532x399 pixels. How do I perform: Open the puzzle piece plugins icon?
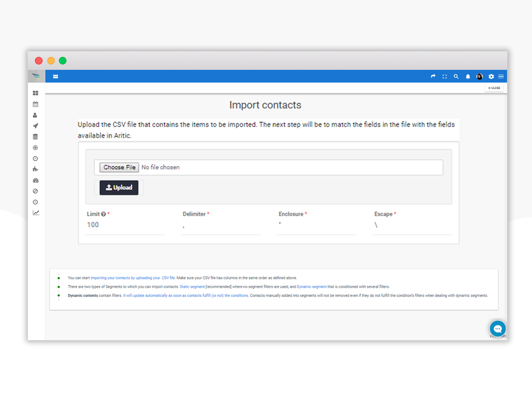(36, 169)
